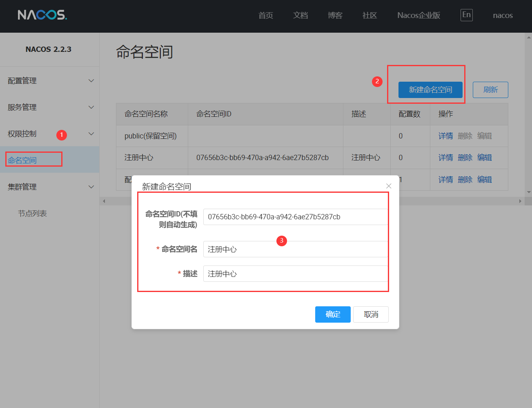Click the 描述 input field

[x=295, y=274]
